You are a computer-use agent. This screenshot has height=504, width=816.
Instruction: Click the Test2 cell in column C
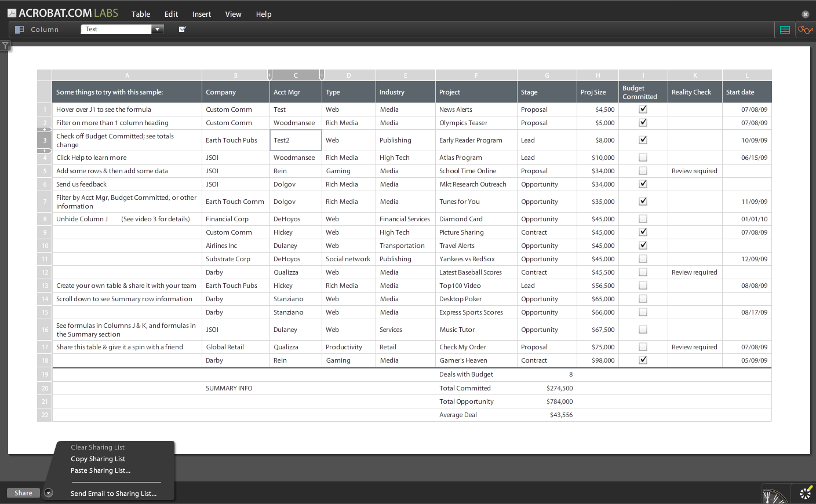pyautogui.click(x=296, y=140)
